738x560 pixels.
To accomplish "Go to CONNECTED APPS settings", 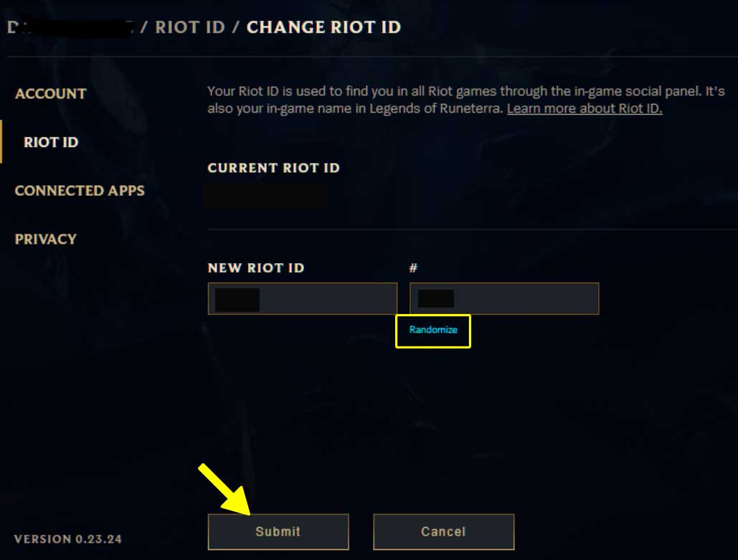I will [80, 191].
